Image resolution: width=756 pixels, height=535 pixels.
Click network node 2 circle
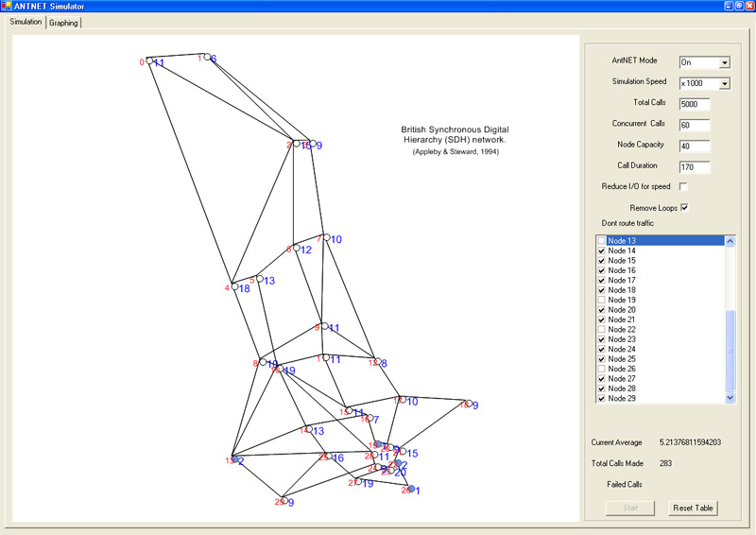pyautogui.click(x=296, y=144)
